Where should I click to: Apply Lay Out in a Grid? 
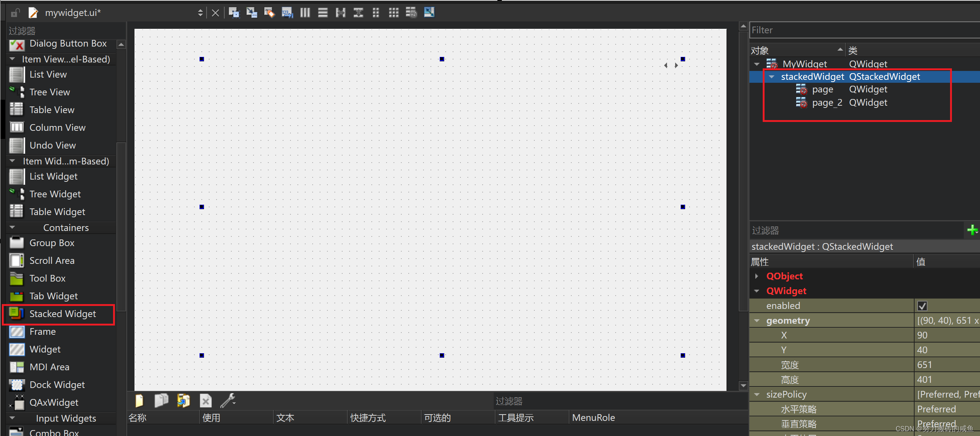tap(394, 13)
